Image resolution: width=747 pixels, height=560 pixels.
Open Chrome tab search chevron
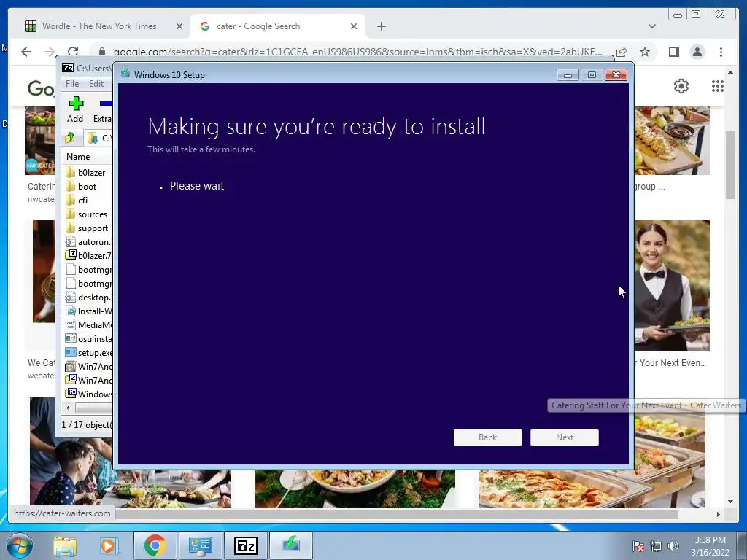pyautogui.click(x=651, y=26)
